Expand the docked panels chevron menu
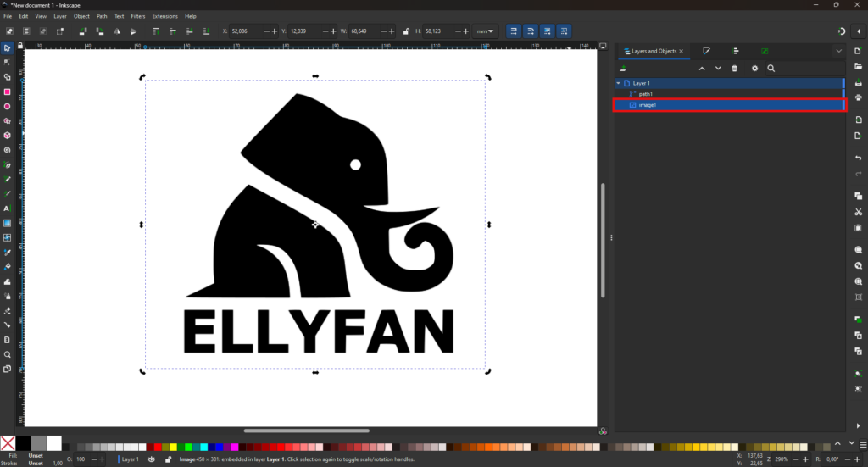The image size is (868, 467). tap(839, 52)
